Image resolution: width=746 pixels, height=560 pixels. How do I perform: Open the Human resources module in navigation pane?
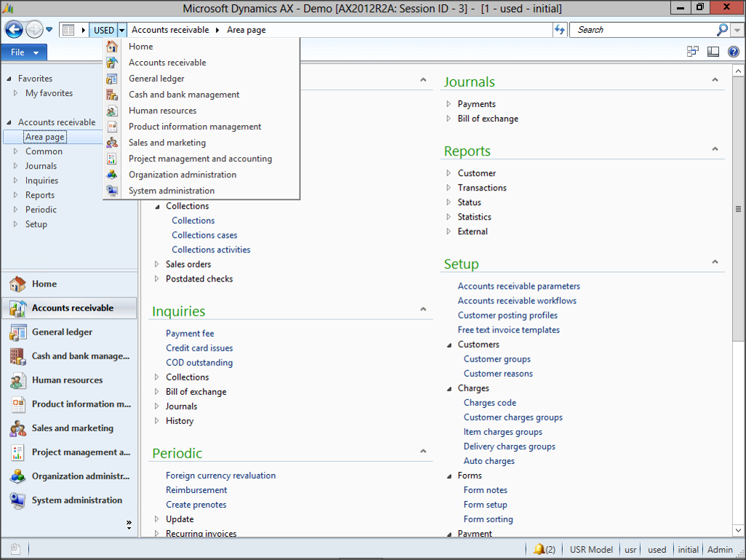67,380
